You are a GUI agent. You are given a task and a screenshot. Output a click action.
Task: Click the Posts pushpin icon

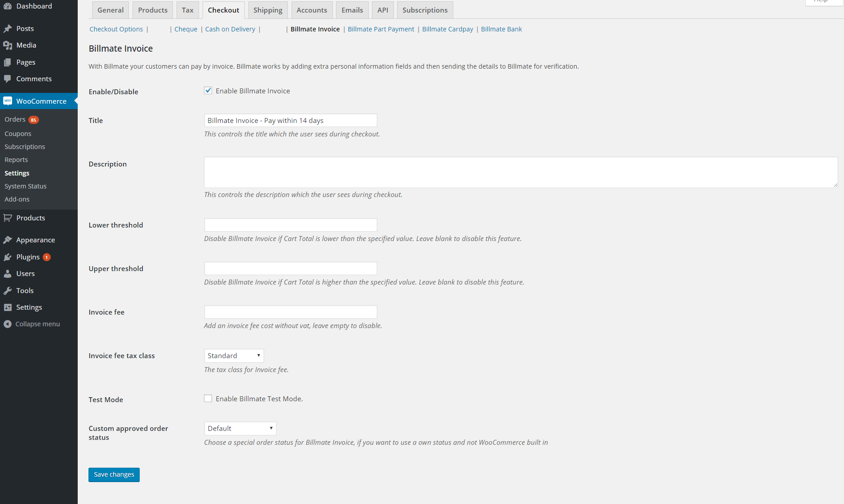click(x=8, y=29)
